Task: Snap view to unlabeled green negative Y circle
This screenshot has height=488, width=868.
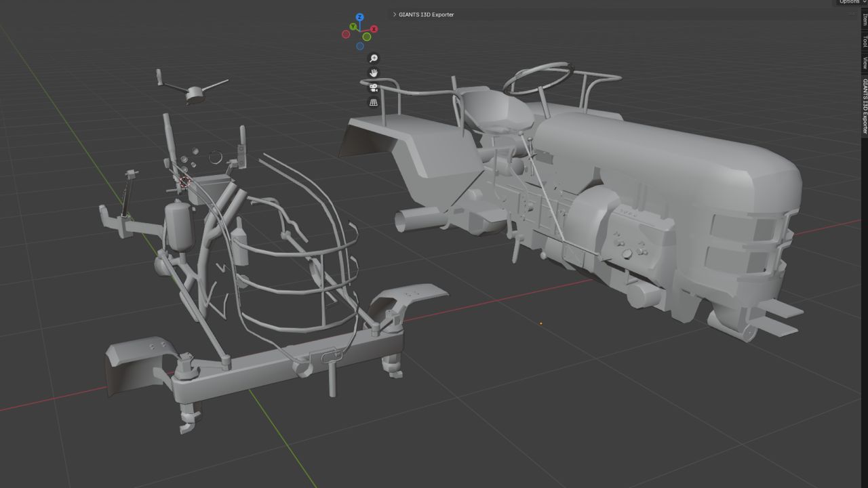Action: pyautogui.click(x=367, y=37)
